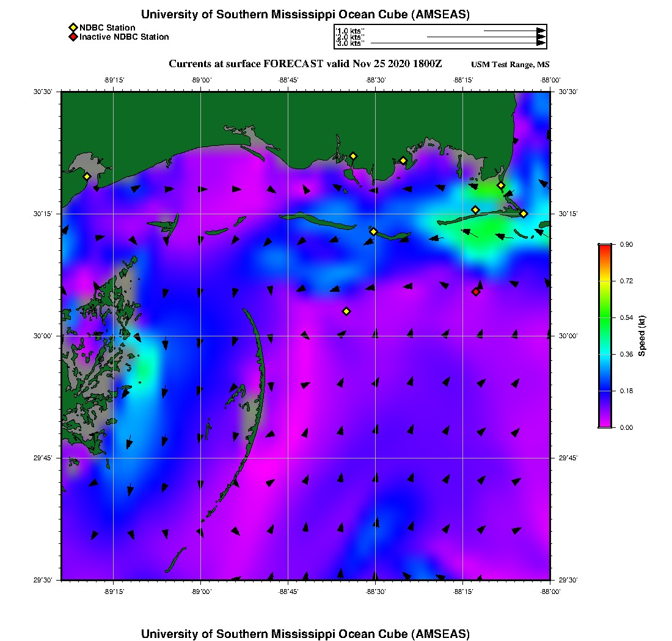Viewport: 672px width, 641px height.
Task: Click the red top of the speed color bar
Action: [x=604, y=247]
